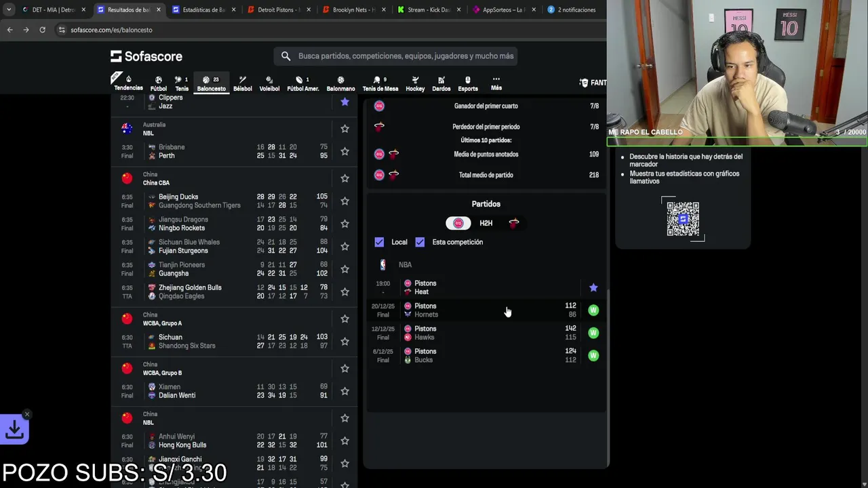Unfavorite the Clippers vs Jazz match star
Viewport: 868px width, 488px height.
[344, 102]
